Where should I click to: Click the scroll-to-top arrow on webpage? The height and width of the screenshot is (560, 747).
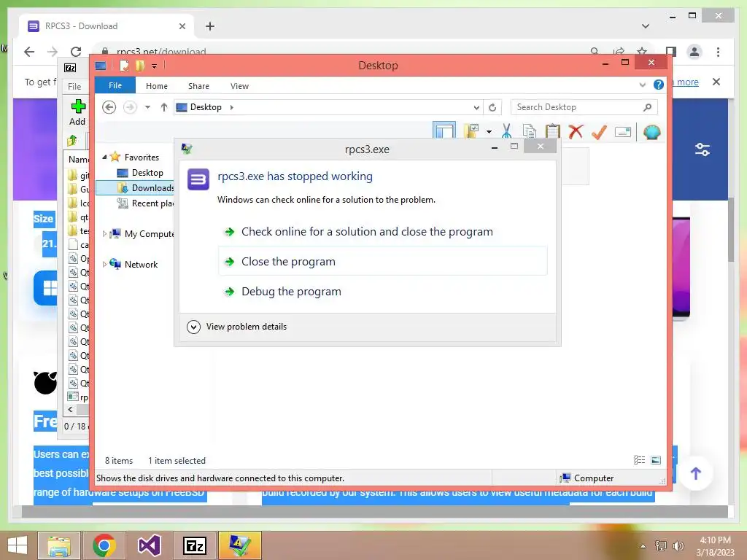pyautogui.click(x=695, y=473)
